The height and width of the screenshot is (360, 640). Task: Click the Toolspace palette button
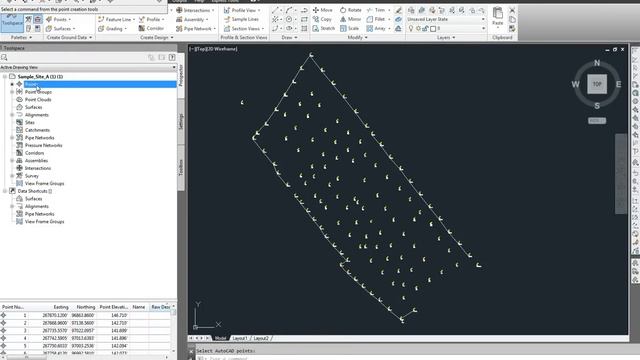coord(12,23)
